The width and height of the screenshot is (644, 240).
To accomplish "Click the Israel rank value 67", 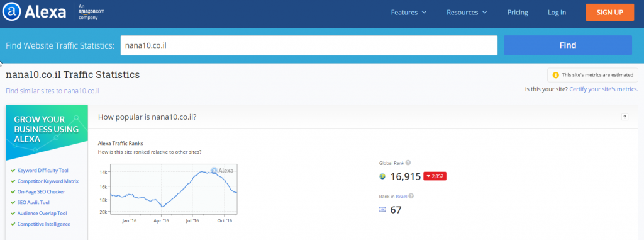I will point(396,210).
